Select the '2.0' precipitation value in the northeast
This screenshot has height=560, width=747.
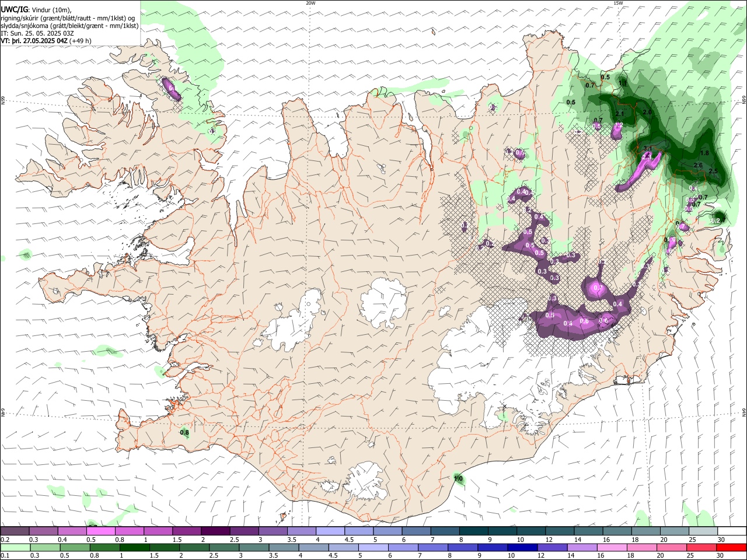tap(647, 112)
